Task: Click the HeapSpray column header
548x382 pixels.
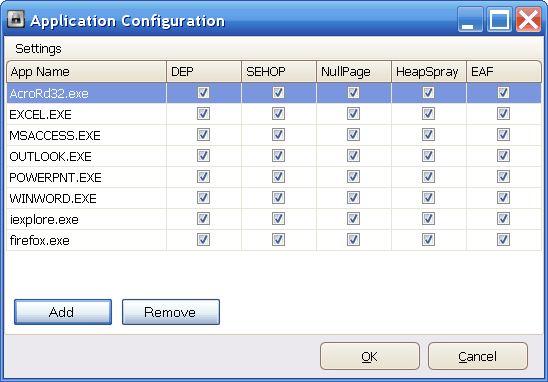Action: click(429, 72)
